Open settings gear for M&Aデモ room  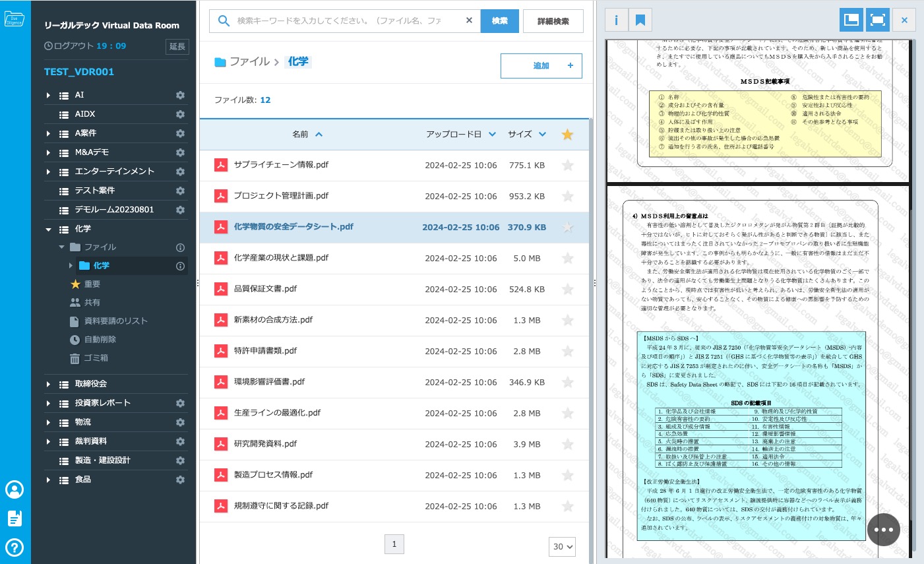tap(180, 152)
